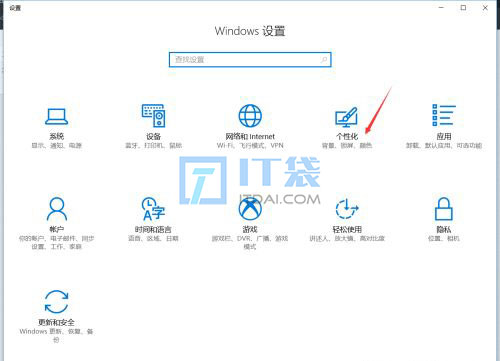Open the 设备 (Devices) keyboard-speaker icon
This screenshot has height=361, width=500.
tap(153, 115)
